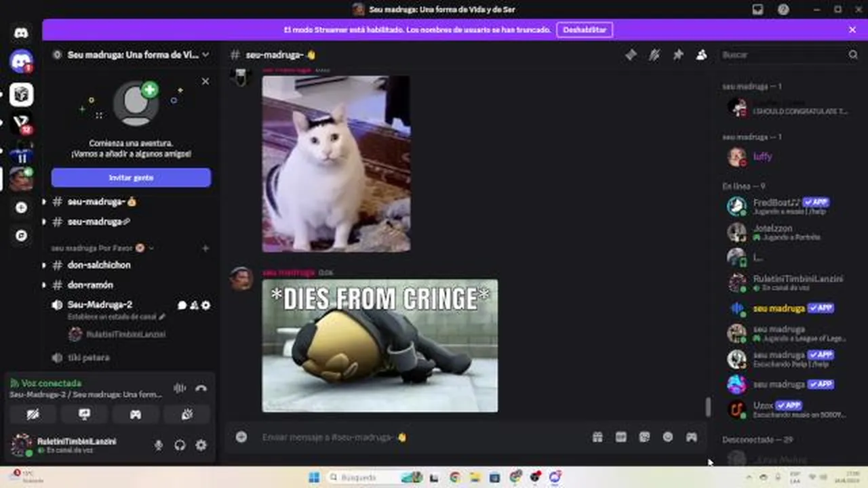The height and width of the screenshot is (488, 868).
Task: Open own user profile RuletiniTimbiniLanzini
Action: pos(64,445)
